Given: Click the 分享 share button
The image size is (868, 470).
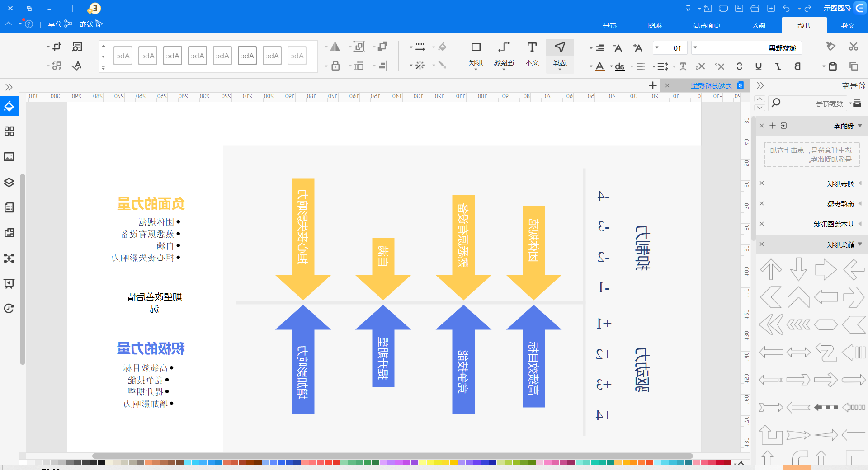Looking at the screenshot, I should (60, 24).
